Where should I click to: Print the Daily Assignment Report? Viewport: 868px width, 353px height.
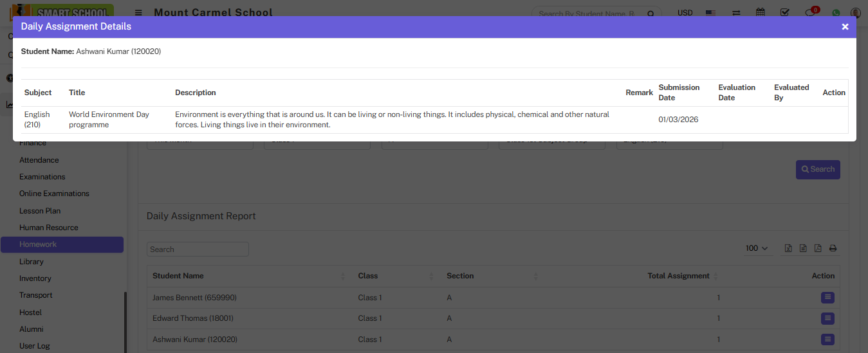pos(833,249)
